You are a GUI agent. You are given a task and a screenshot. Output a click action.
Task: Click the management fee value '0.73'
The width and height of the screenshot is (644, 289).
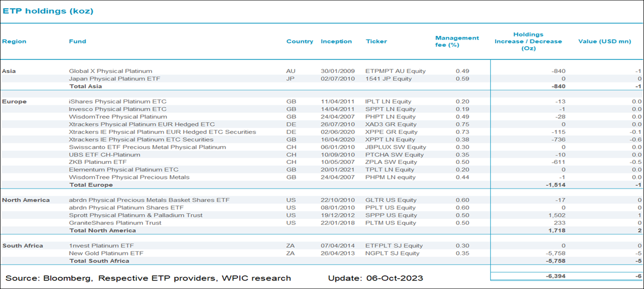[462, 132]
